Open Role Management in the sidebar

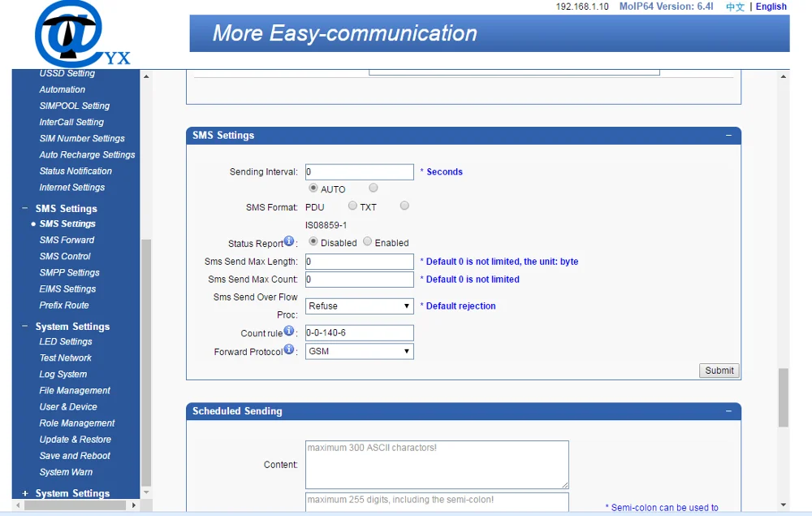coord(76,423)
